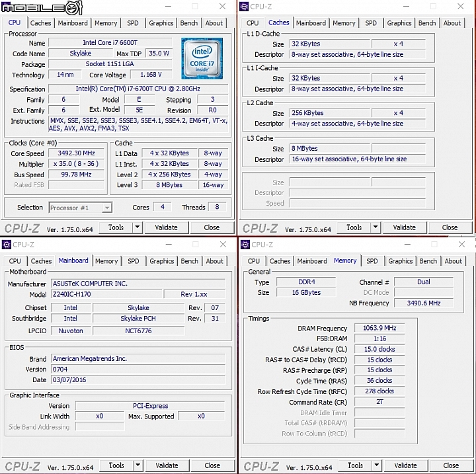Screen dimensions: 476x474
Task: Open Mainboard tab in CPU window
Action: pos(73,23)
